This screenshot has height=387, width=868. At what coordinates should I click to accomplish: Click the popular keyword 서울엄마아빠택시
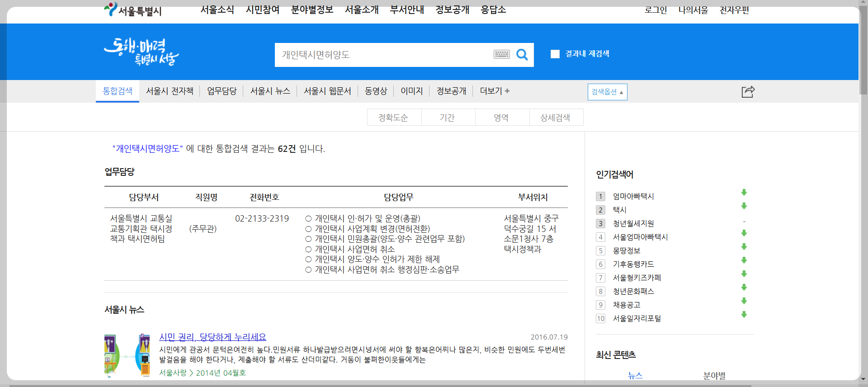click(x=640, y=237)
